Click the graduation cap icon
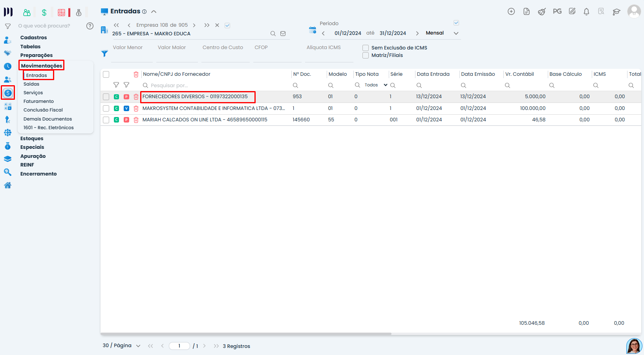Viewport: 644px width, 355px height. point(616,12)
